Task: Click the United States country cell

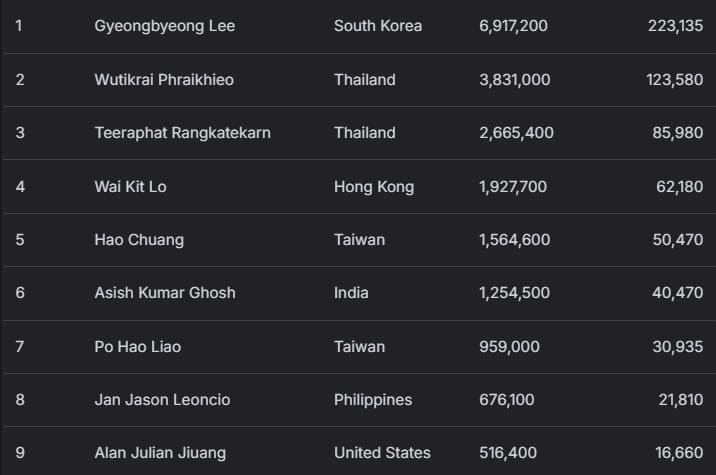Action: click(x=382, y=453)
